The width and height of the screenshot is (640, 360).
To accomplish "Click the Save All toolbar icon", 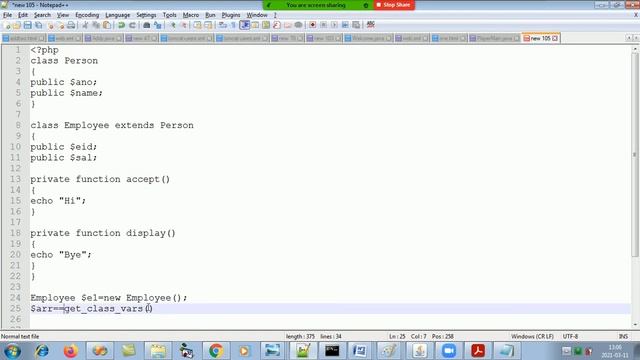I will coord(38,25).
